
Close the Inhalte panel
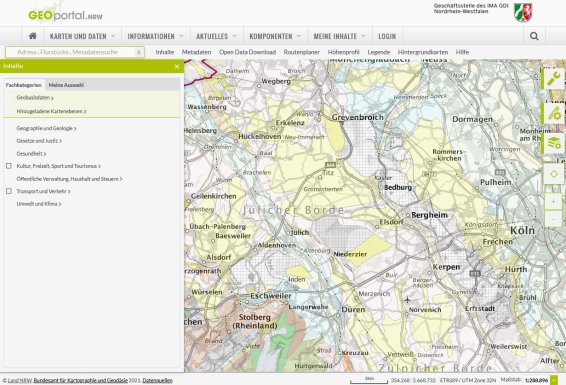(x=177, y=66)
